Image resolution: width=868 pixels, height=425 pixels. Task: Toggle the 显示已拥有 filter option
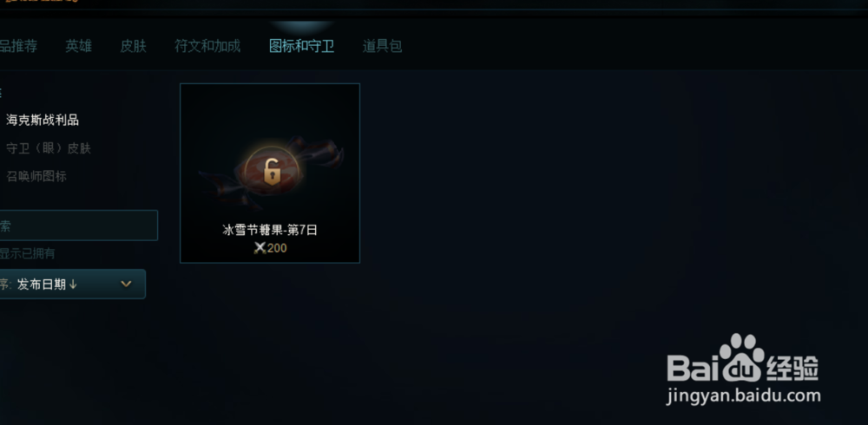coord(27,254)
